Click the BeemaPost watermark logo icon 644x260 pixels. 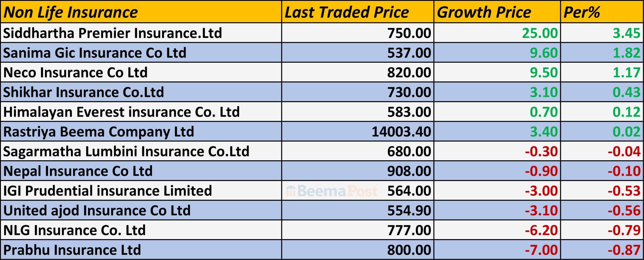click(x=291, y=191)
